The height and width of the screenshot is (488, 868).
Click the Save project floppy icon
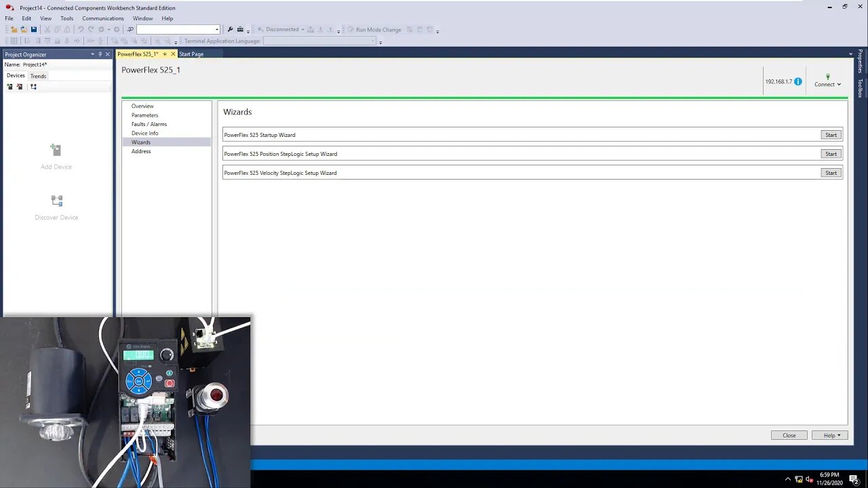(33, 30)
